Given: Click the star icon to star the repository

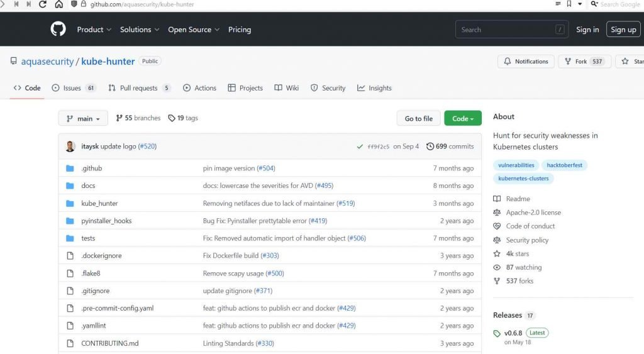Looking at the screenshot, I should click(x=625, y=61).
